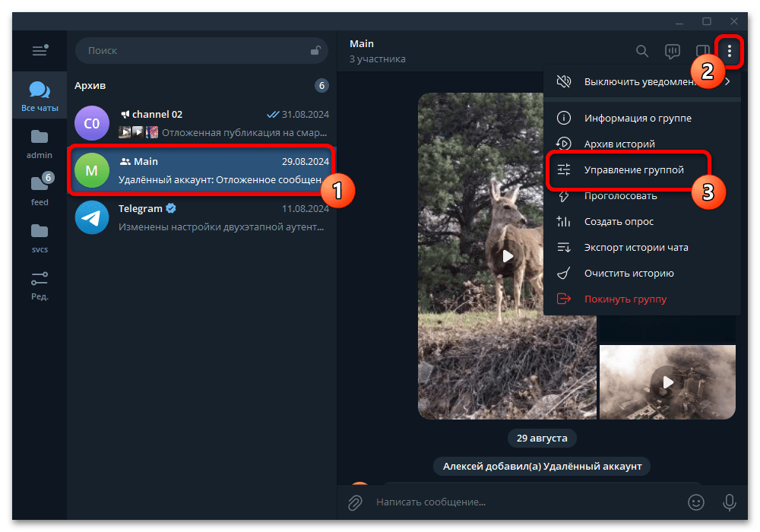Click the Main group avatar
The width and height of the screenshot is (760, 532).
pos(92,170)
